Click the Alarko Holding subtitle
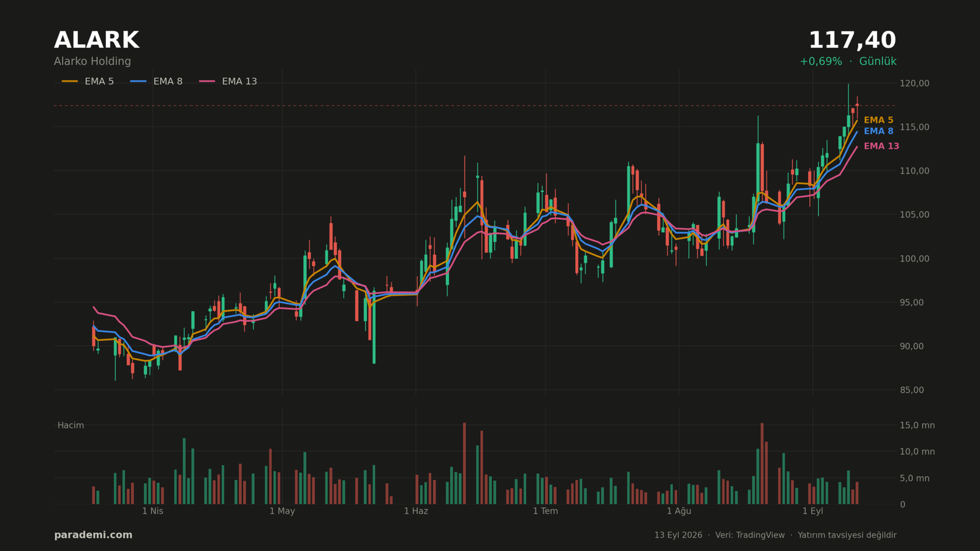 click(92, 61)
